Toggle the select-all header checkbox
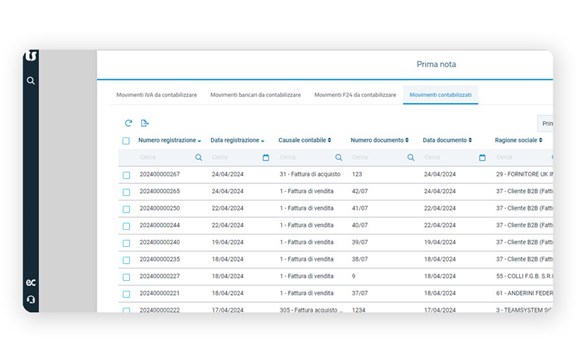 pos(126,141)
